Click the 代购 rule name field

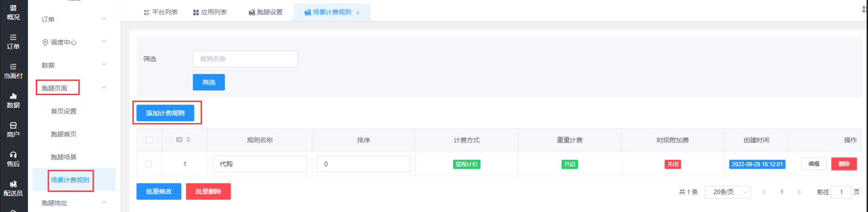(x=260, y=164)
